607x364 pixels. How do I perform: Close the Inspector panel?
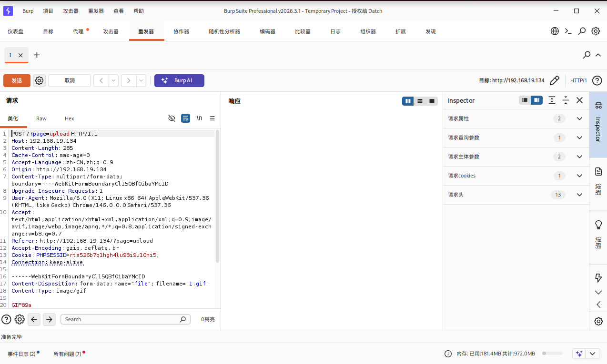[579, 100]
